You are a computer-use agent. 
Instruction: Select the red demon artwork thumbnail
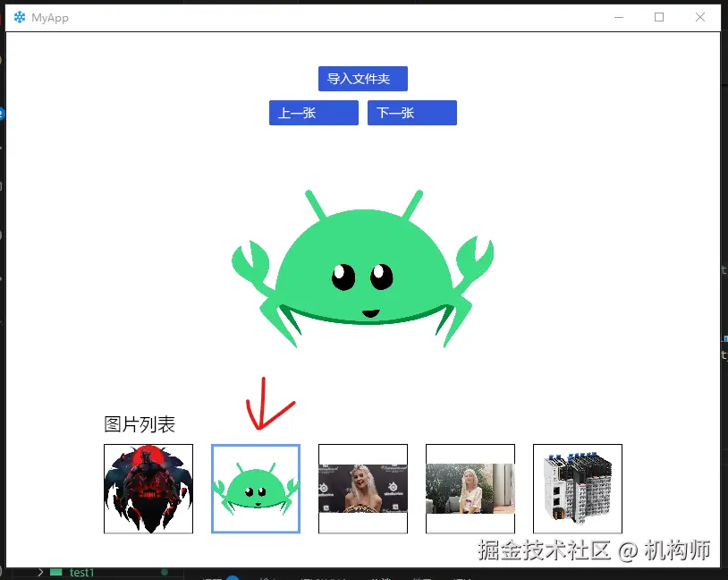[x=148, y=488]
